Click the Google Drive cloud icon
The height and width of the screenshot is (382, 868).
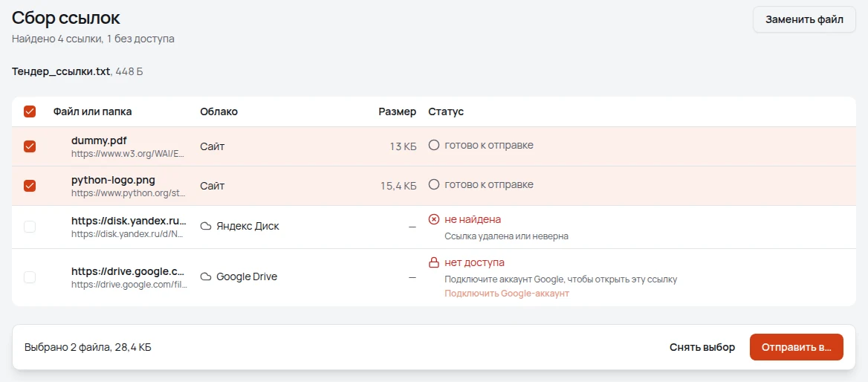[206, 276]
